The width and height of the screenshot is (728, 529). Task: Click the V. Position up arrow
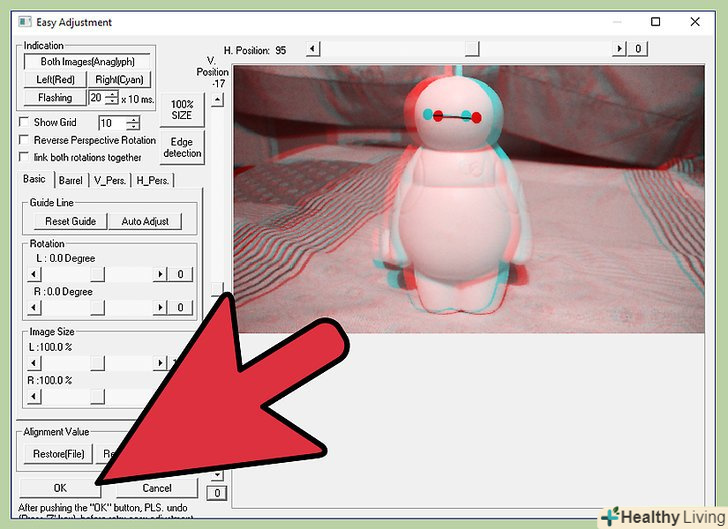[217, 100]
